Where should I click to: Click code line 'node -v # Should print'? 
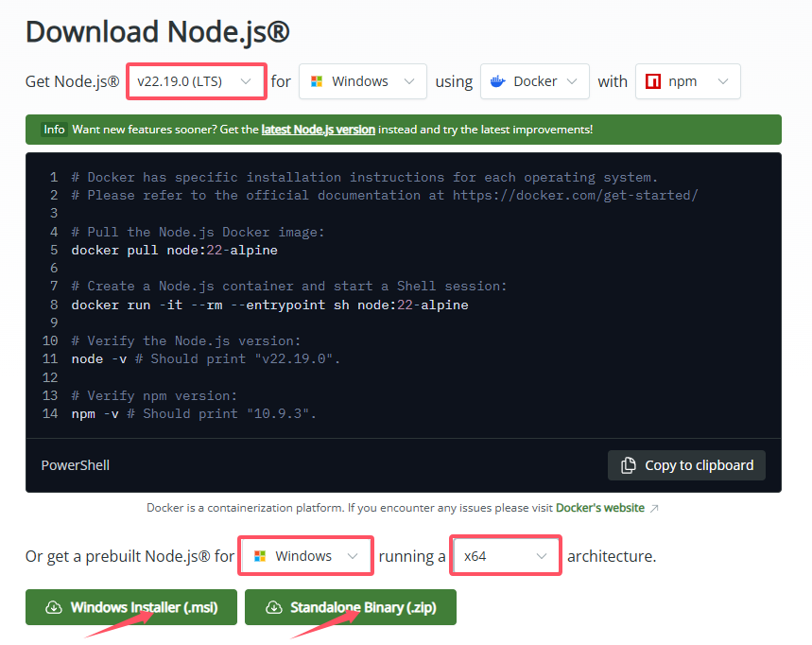206,359
